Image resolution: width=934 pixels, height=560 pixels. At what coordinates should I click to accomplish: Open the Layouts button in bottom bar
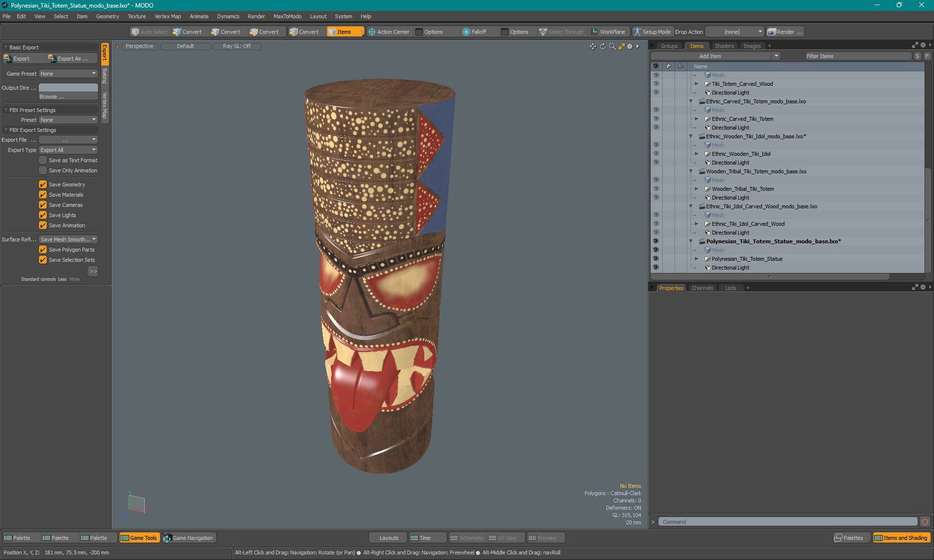click(x=389, y=538)
